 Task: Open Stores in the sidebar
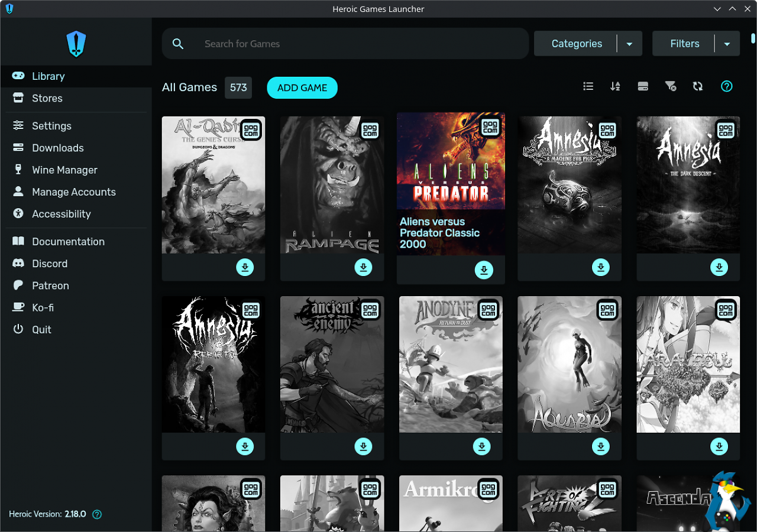pyautogui.click(x=76, y=98)
